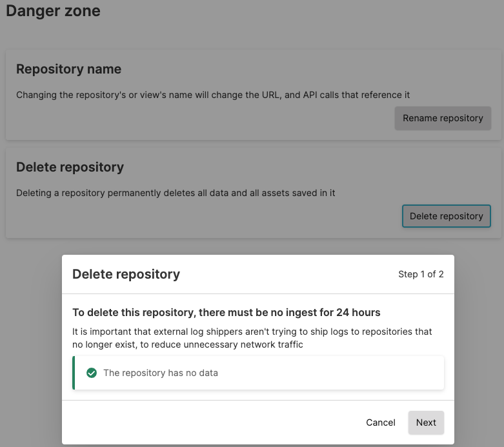Image resolution: width=504 pixels, height=447 pixels.
Task: Click the Step 1 of 2 indicator
Action: click(x=421, y=274)
